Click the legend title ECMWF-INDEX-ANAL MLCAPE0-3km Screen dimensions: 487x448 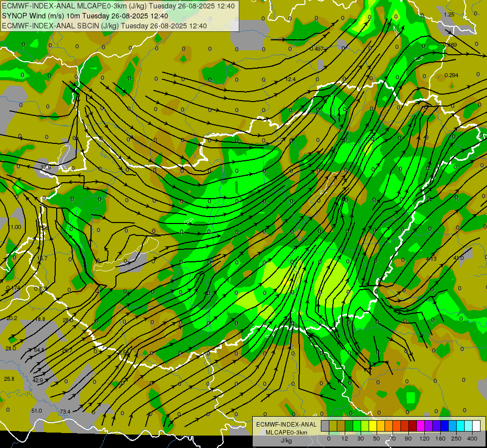287,429
